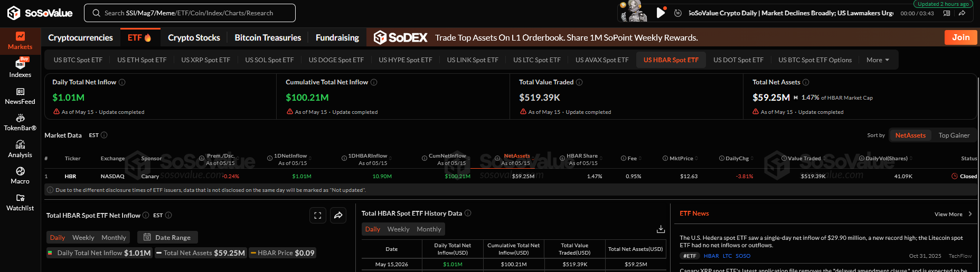The height and width of the screenshot is (272, 980).
Task: Open the podcast transcript icon
Action: [x=947, y=13]
